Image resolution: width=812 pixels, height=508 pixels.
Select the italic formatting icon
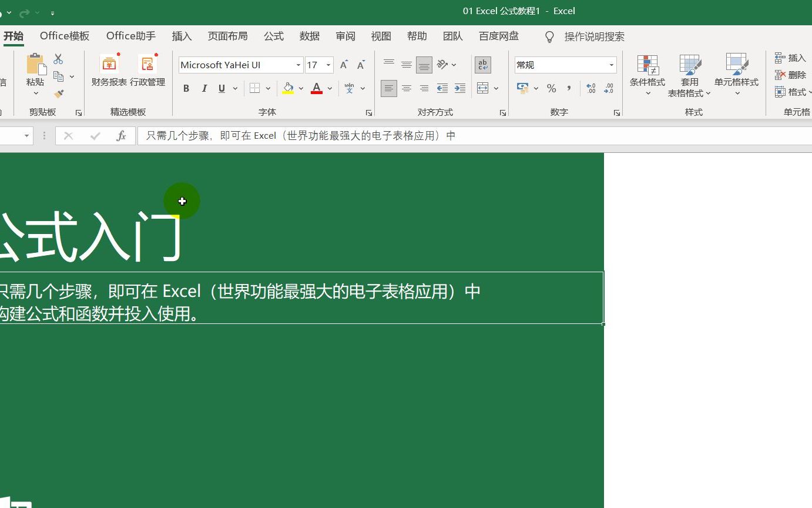(x=204, y=88)
